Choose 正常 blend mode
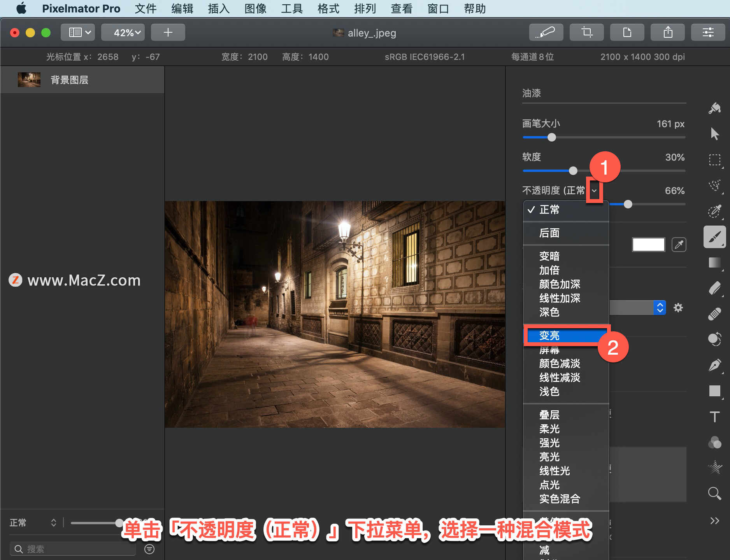The height and width of the screenshot is (560, 730). point(566,210)
